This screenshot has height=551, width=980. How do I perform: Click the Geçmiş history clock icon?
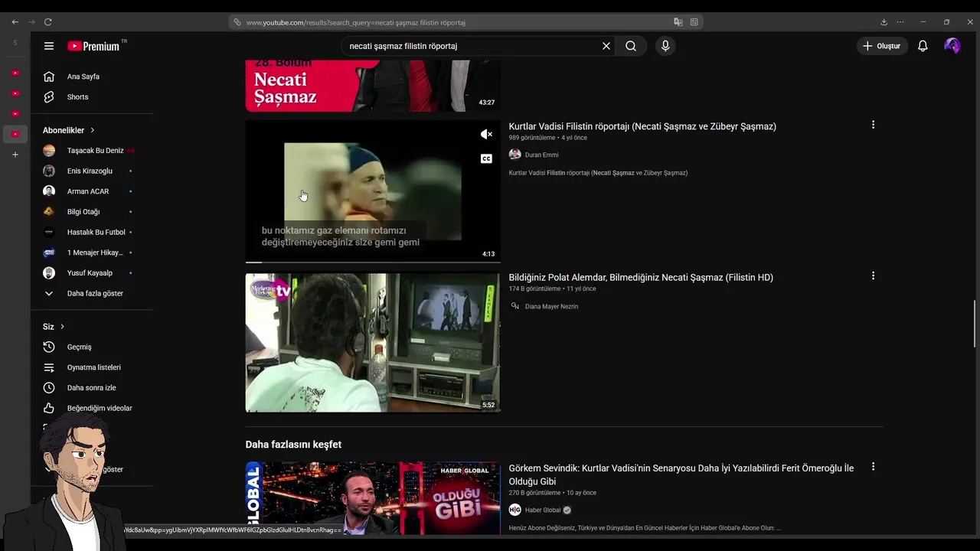[x=49, y=347]
